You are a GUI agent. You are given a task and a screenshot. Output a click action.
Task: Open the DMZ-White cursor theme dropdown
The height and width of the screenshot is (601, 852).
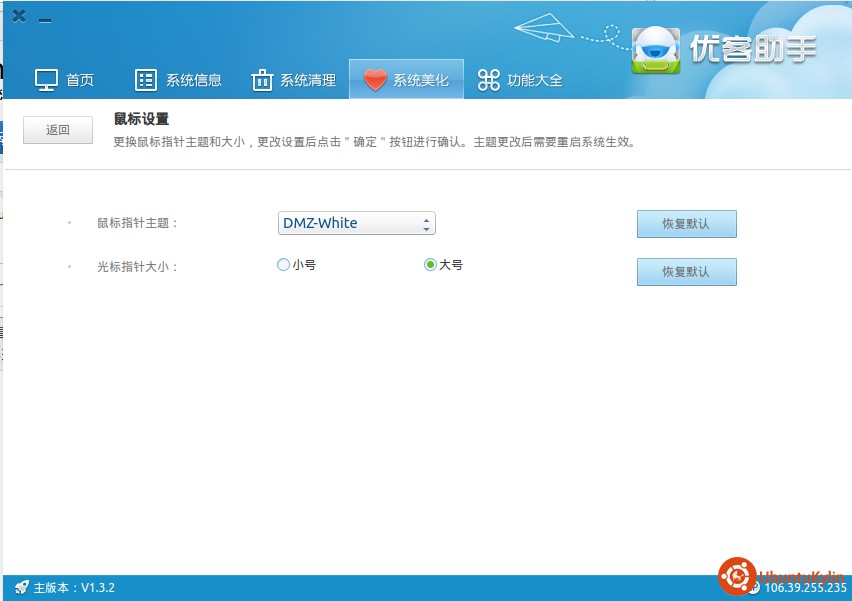356,223
